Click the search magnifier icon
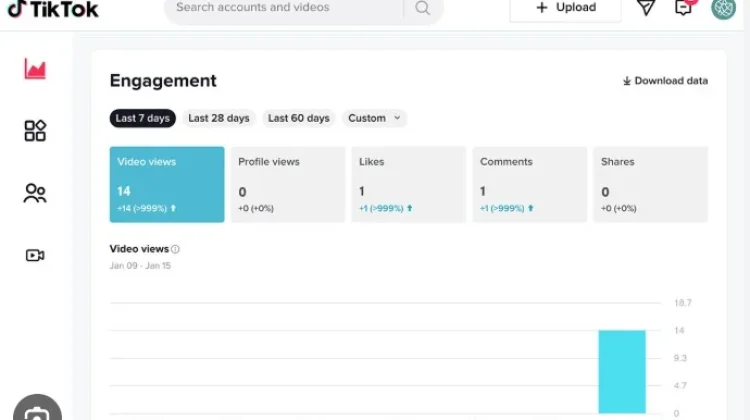Screen dimensions: 750x420 click(422, 8)
